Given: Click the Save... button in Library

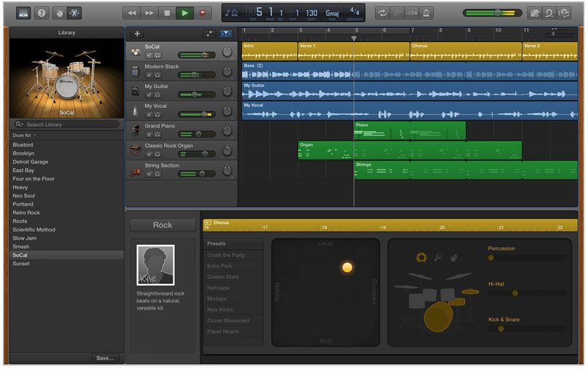Looking at the screenshot, I should [x=106, y=358].
